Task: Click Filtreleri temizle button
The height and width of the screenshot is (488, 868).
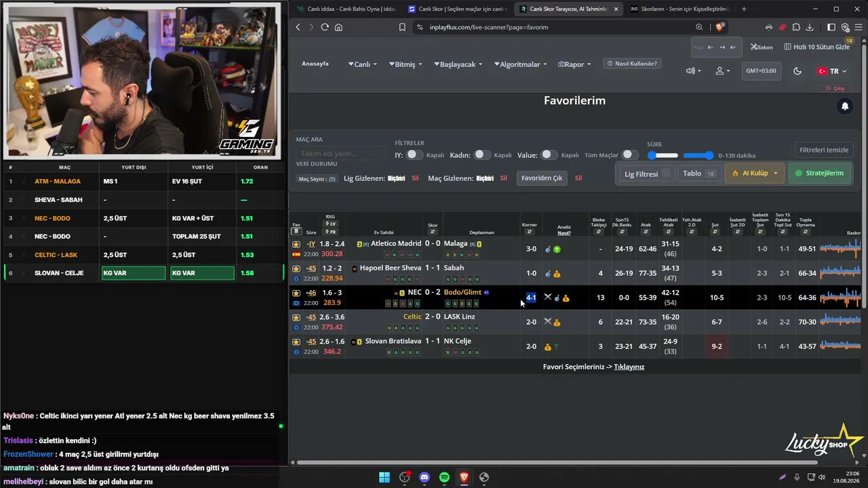Action: coord(824,150)
